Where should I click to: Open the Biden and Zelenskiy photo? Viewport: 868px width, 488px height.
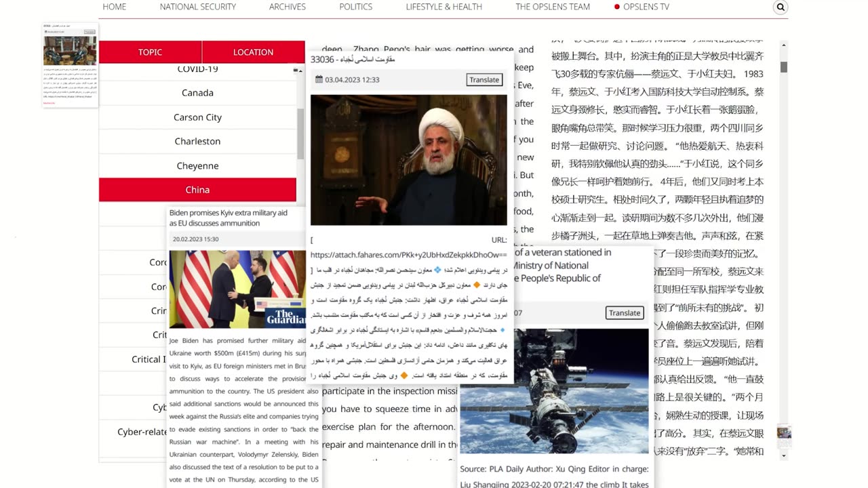(237, 289)
